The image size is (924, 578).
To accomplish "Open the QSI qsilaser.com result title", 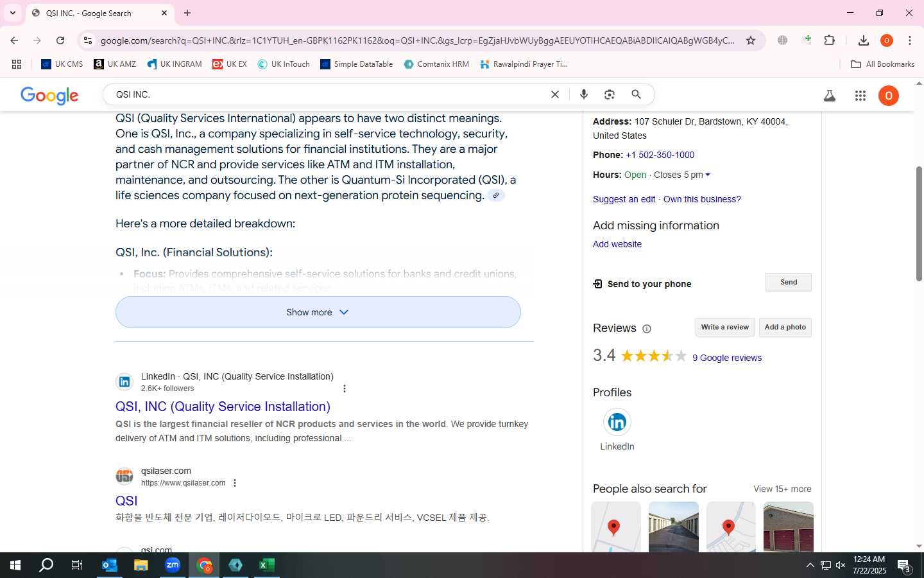I will pyautogui.click(x=126, y=501).
